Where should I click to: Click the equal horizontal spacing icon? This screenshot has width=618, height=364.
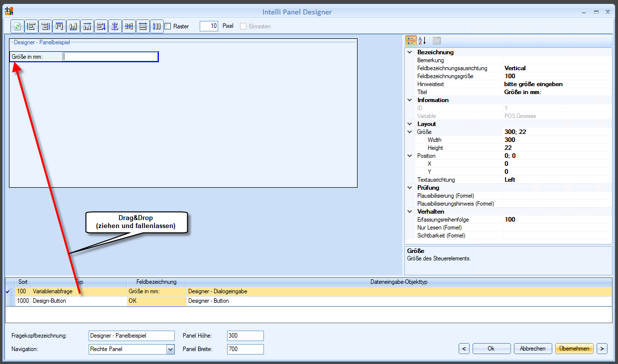(157, 26)
